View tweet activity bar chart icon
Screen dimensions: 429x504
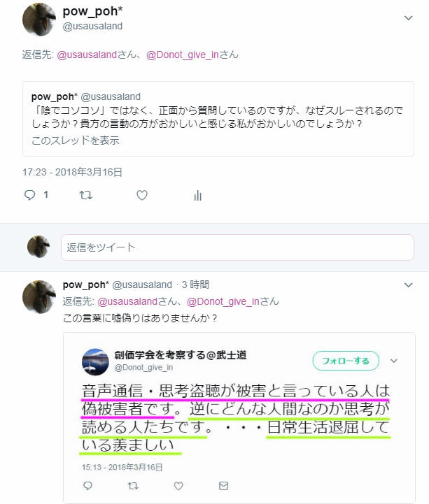pyautogui.click(x=197, y=195)
